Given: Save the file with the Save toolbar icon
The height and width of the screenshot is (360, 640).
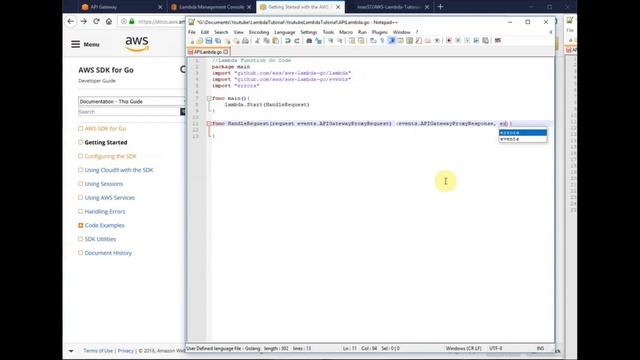Looking at the screenshot, I should coord(209,41).
